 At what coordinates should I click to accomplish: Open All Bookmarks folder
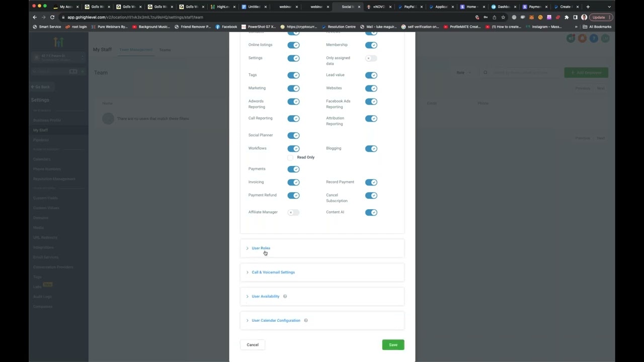pos(597,27)
